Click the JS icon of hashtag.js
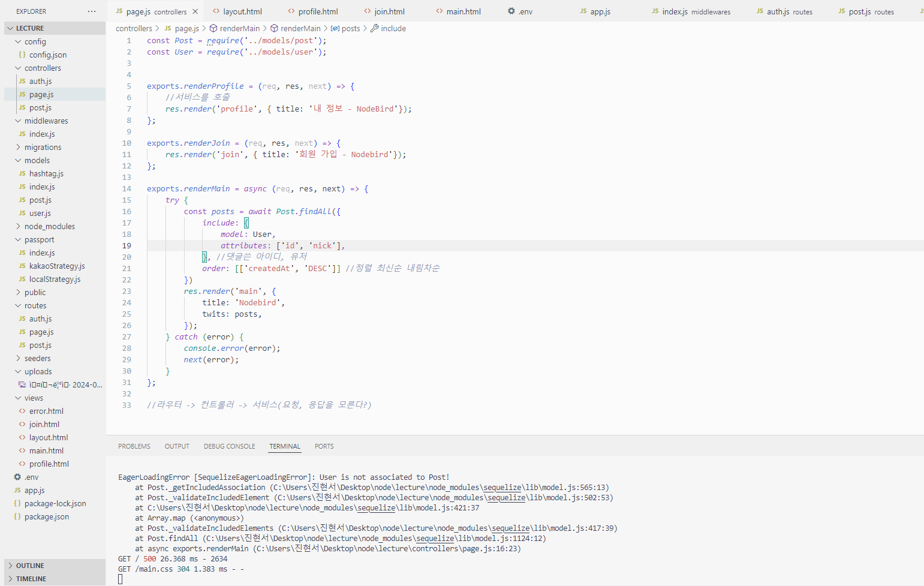This screenshot has height=586, width=924. pos(22,173)
